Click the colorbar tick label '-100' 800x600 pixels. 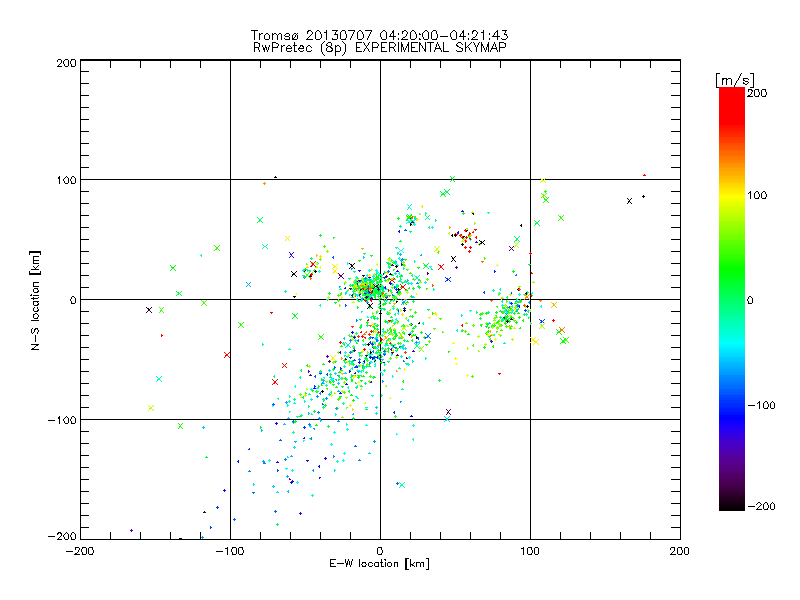(761, 405)
